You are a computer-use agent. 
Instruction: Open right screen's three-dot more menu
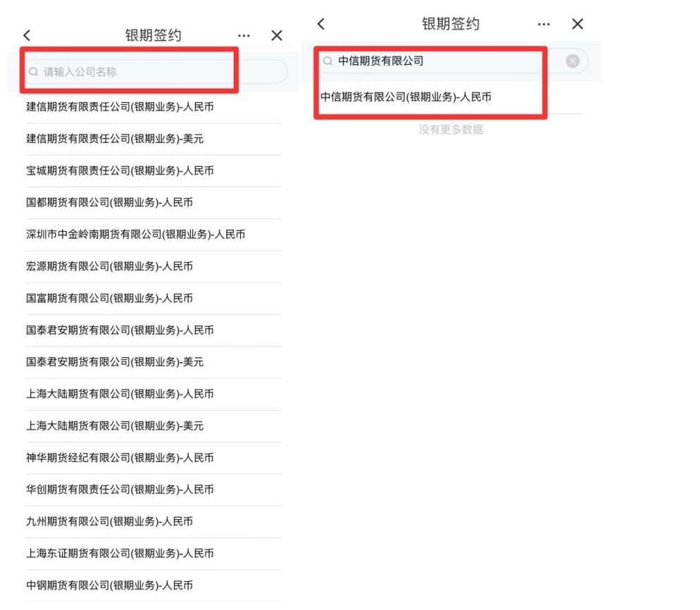(x=544, y=24)
